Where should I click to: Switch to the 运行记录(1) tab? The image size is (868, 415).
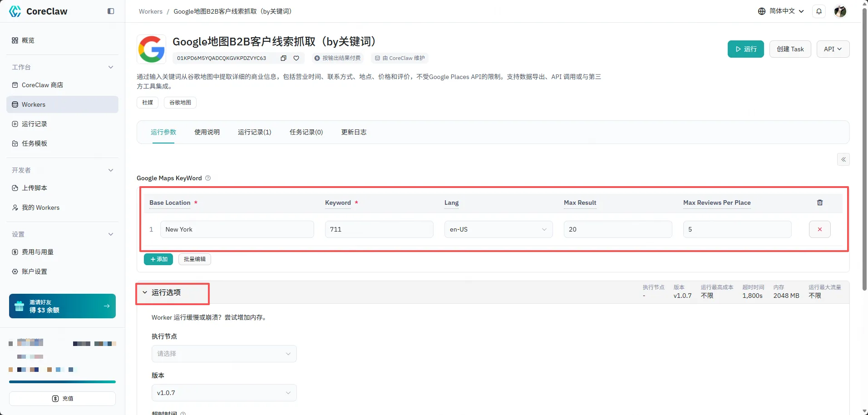255,132
